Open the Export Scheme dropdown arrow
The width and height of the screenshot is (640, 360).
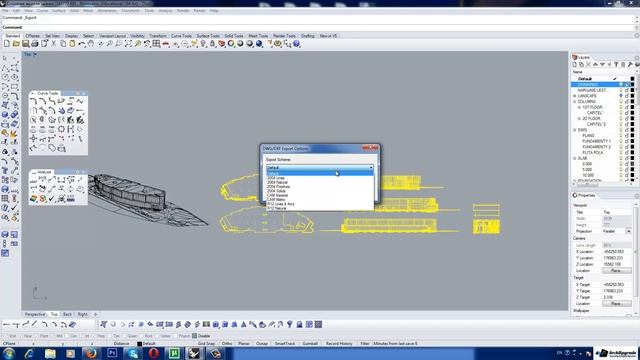[371, 167]
